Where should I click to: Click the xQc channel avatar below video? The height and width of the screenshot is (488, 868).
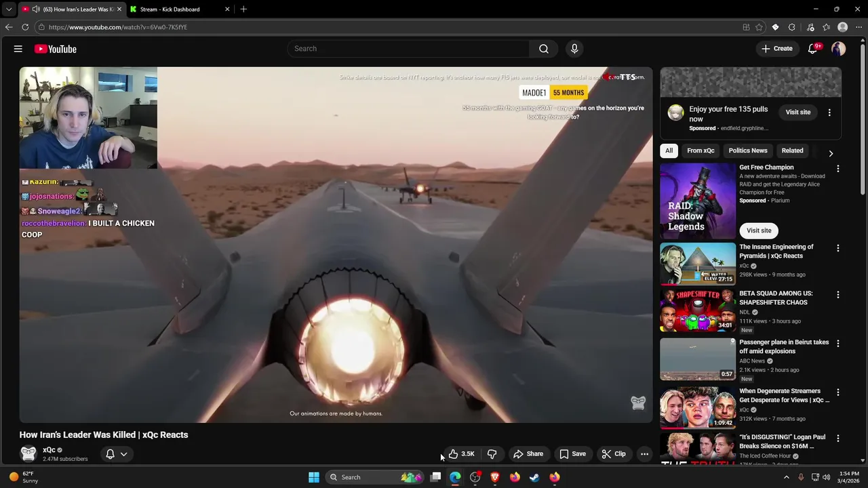pos(28,453)
